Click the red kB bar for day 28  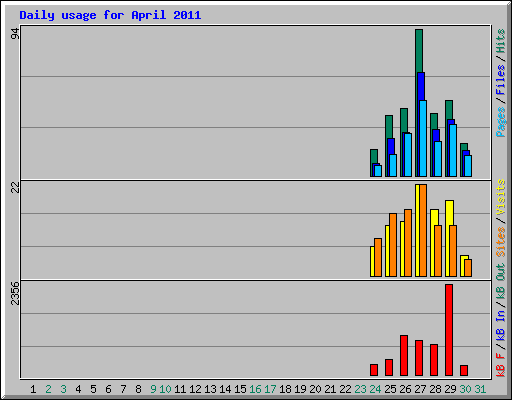pos(434,360)
